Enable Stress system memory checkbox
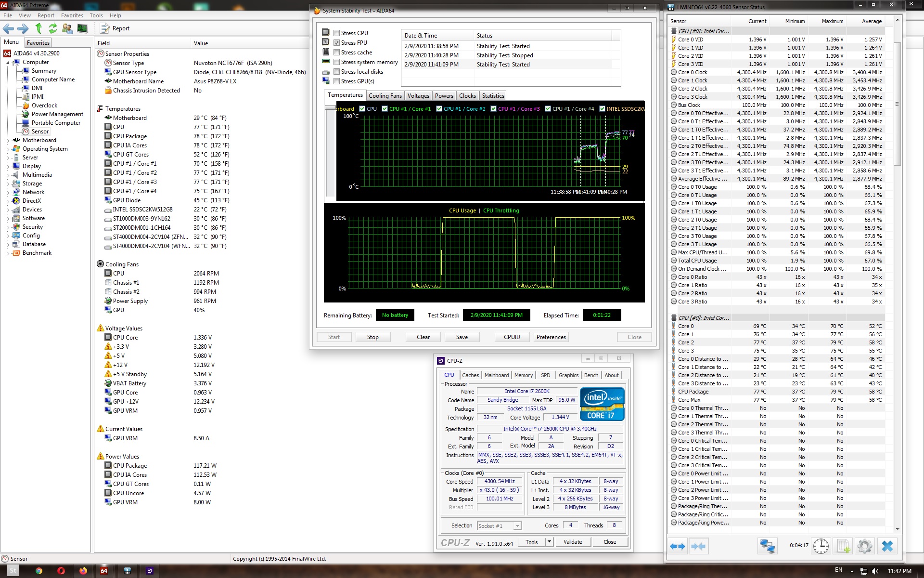The height and width of the screenshot is (578, 924). tap(337, 62)
